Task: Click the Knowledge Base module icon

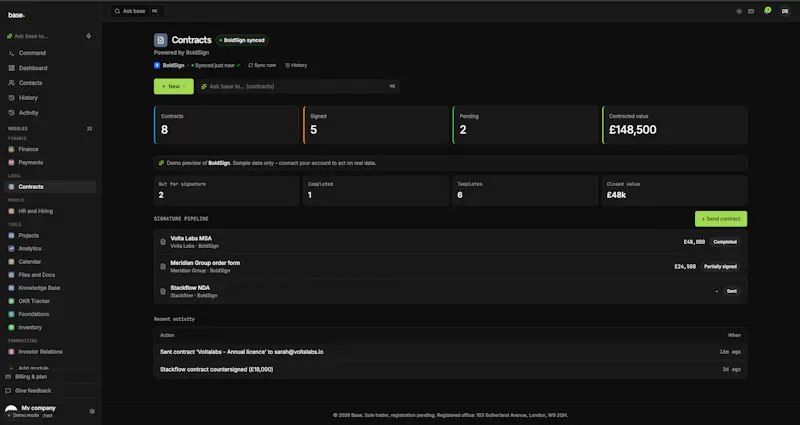Action: [11, 288]
